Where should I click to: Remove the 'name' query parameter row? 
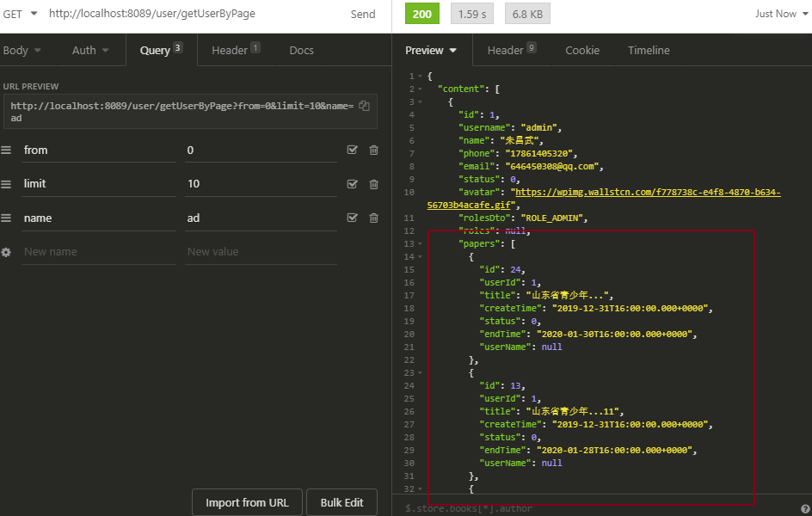click(373, 218)
